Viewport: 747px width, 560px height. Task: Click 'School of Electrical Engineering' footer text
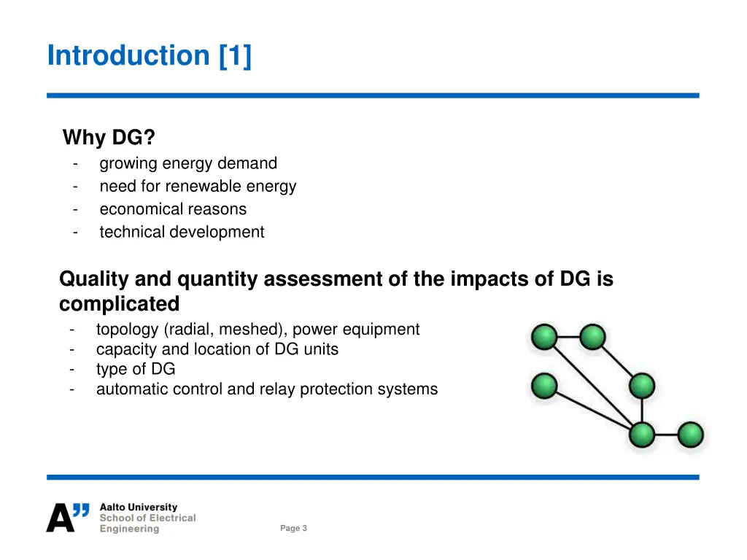pyautogui.click(x=147, y=524)
